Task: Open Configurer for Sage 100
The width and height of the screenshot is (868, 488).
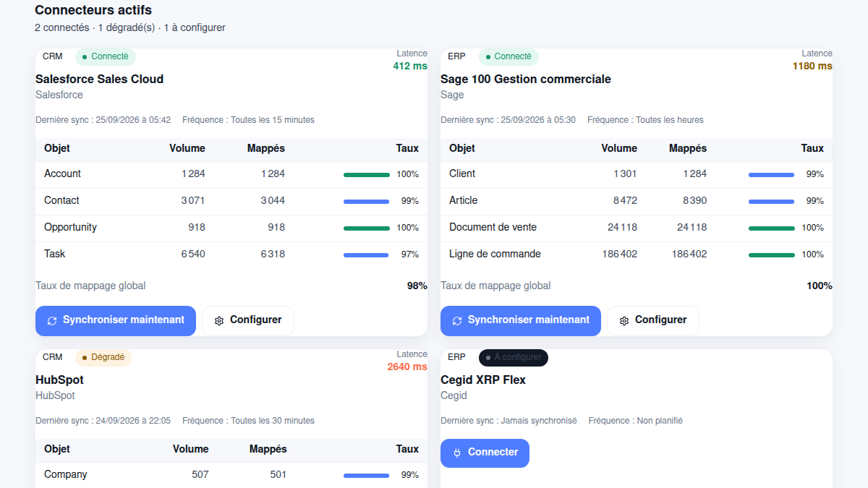Action: coord(653,320)
